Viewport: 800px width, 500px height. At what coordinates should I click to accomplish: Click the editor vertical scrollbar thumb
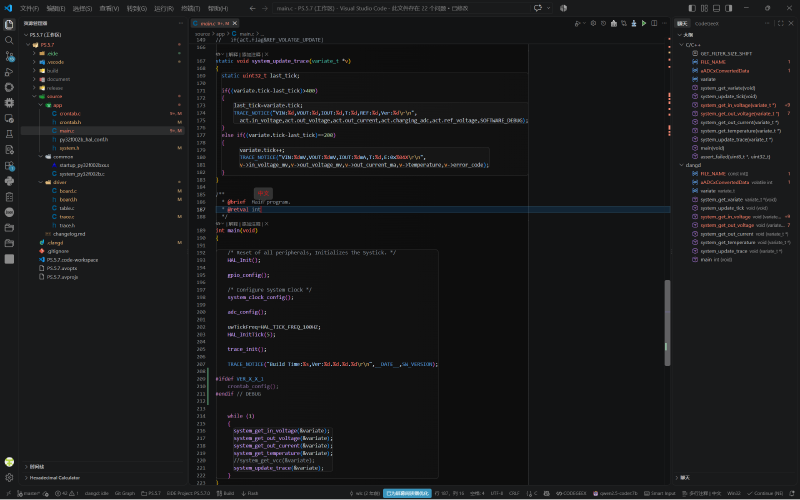[x=667, y=323]
